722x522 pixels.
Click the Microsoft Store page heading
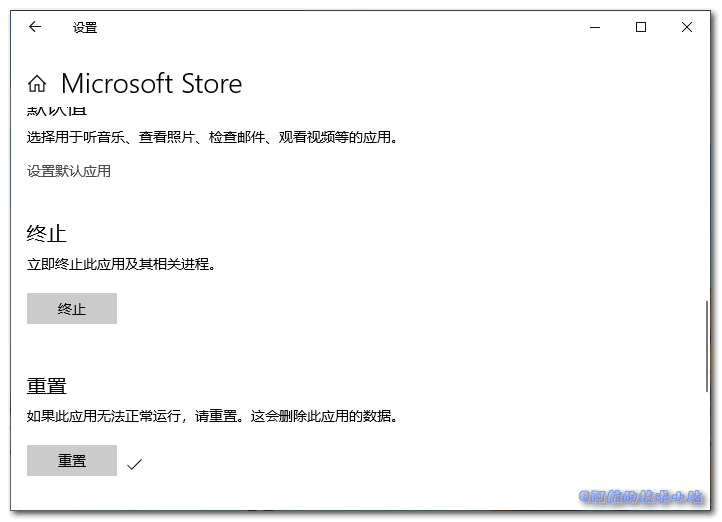(x=151, y=84)
